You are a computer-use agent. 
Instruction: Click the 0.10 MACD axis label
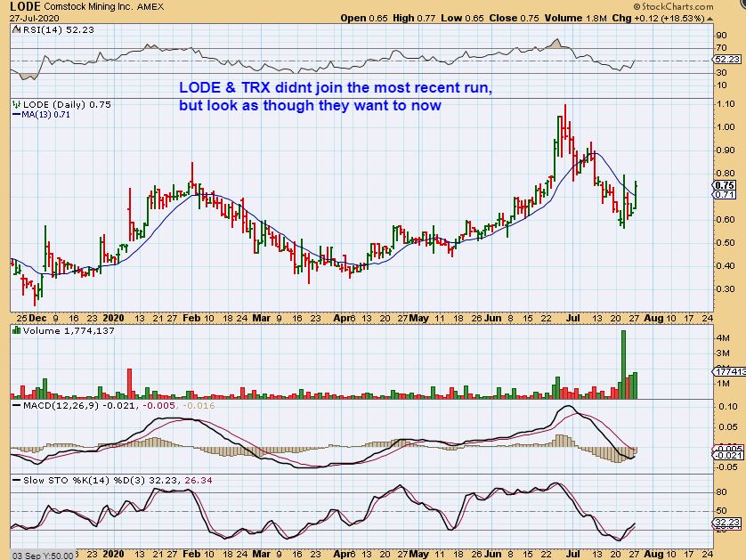pyautogui.click(x=728, y=407)
